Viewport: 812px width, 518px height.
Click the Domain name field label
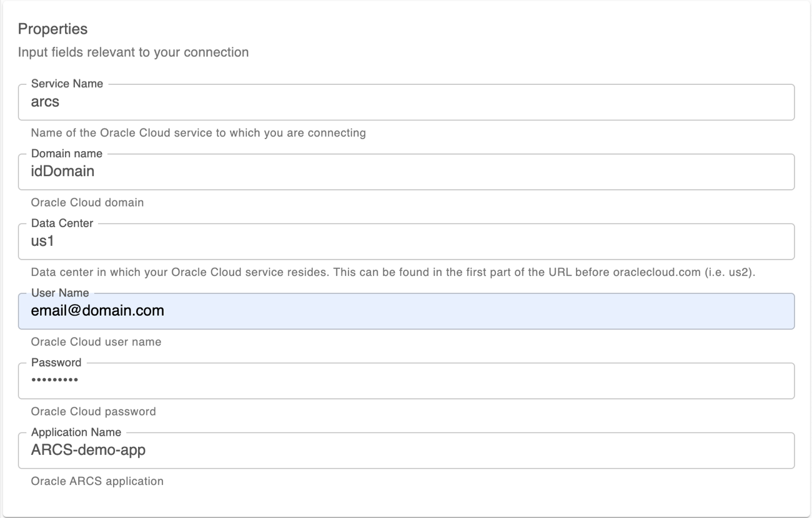point(66,153)
